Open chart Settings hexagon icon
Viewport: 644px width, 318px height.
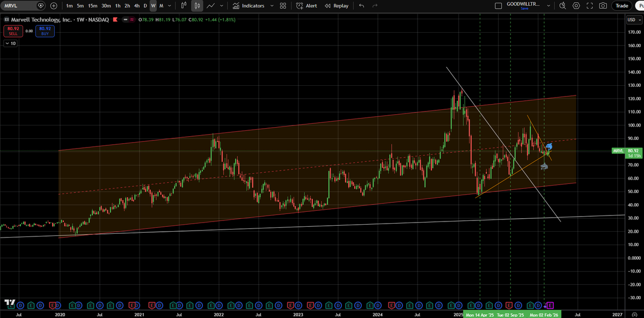(x=576, y=6)
